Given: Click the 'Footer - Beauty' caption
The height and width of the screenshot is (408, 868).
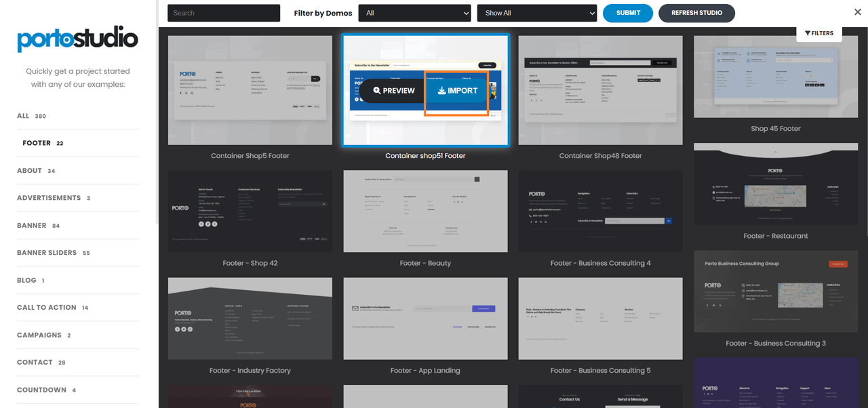Looking at the screenshot, I should tap(425, 263).
